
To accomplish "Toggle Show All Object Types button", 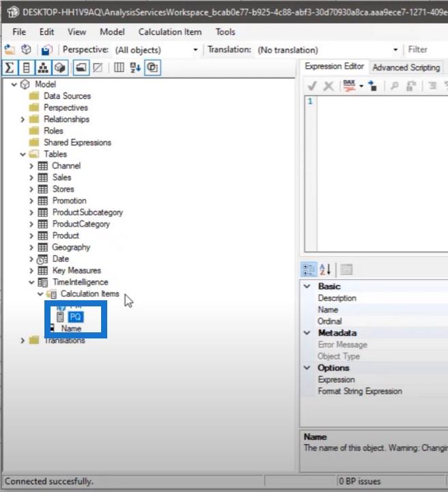I will [152, 68].
